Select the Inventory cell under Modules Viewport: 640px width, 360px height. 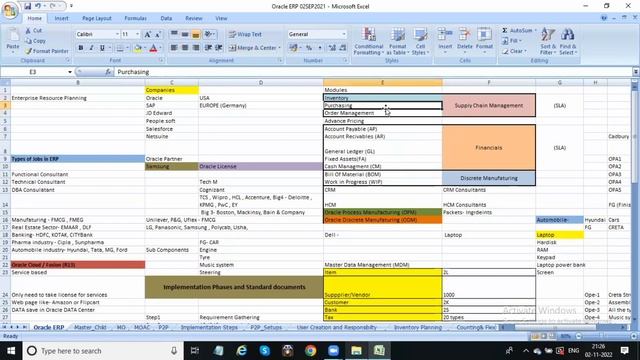382,98
